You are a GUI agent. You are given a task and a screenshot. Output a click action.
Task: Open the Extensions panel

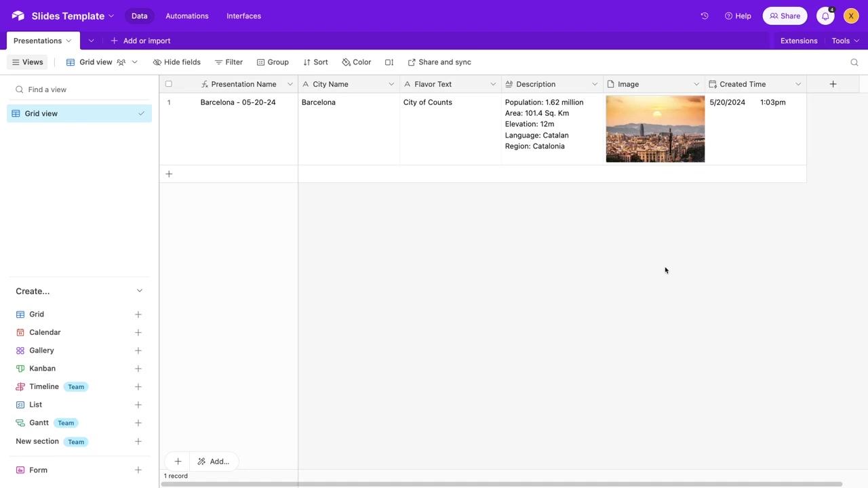[x=799, y=41]
